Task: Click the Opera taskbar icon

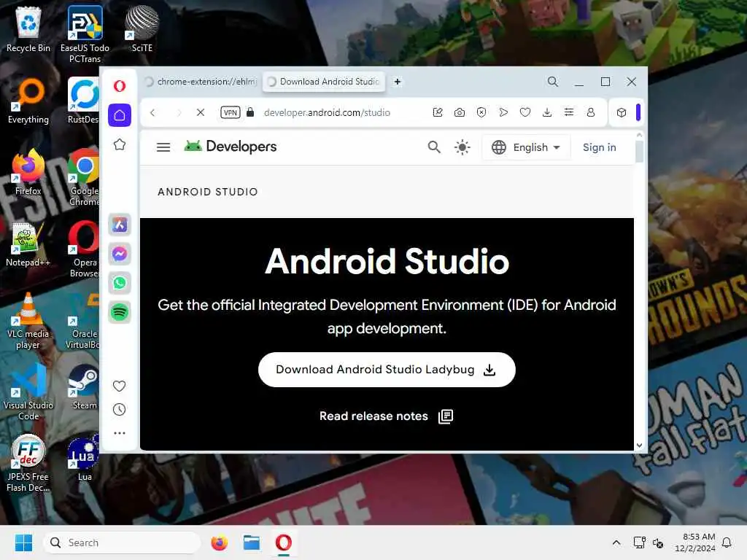Action: tap(284, 542)
